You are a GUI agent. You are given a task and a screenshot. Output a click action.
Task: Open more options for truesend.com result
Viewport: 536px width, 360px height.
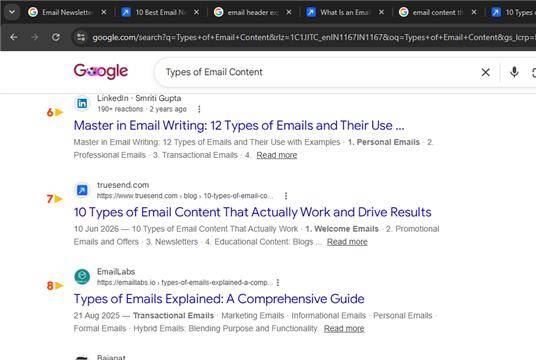point(286,196)
